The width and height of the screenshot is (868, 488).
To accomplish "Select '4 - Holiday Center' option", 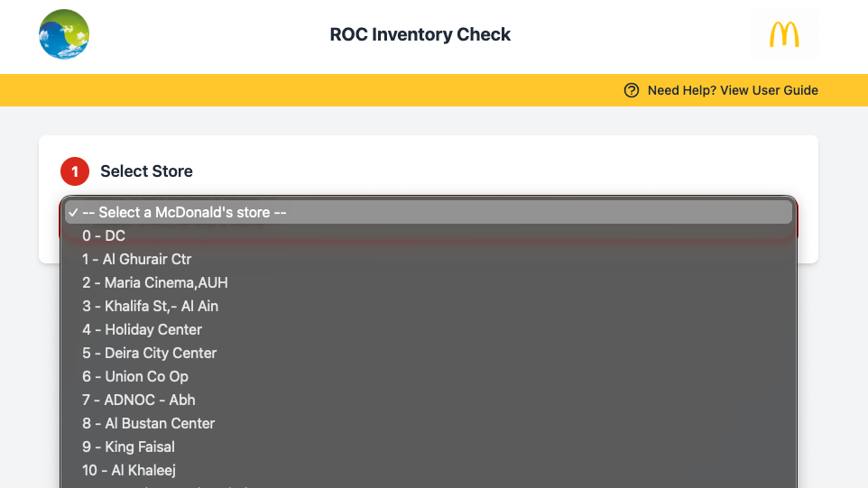I will coord(429,330).
